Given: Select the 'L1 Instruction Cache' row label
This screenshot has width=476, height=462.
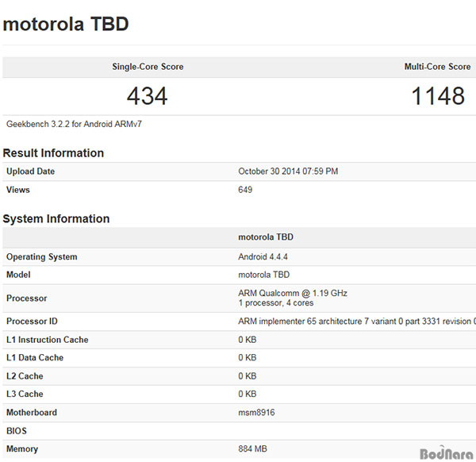Looking at the screenshot, I should point(48,340).
